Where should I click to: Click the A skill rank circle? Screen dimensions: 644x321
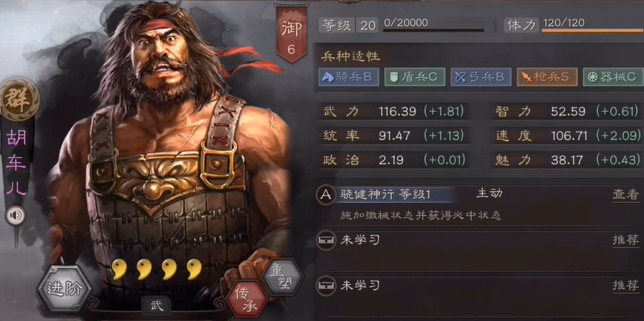[326, 195]
